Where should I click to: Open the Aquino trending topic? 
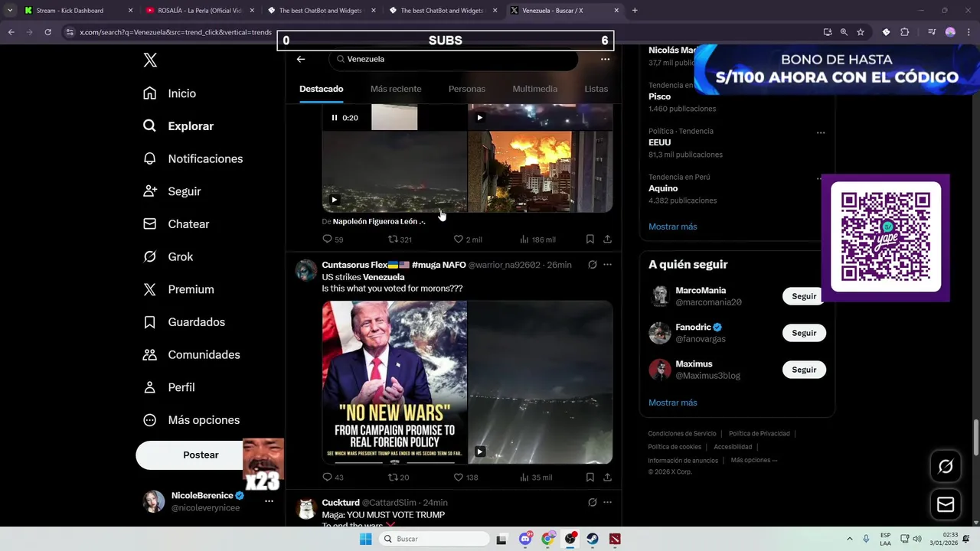(x=663, y=188)
